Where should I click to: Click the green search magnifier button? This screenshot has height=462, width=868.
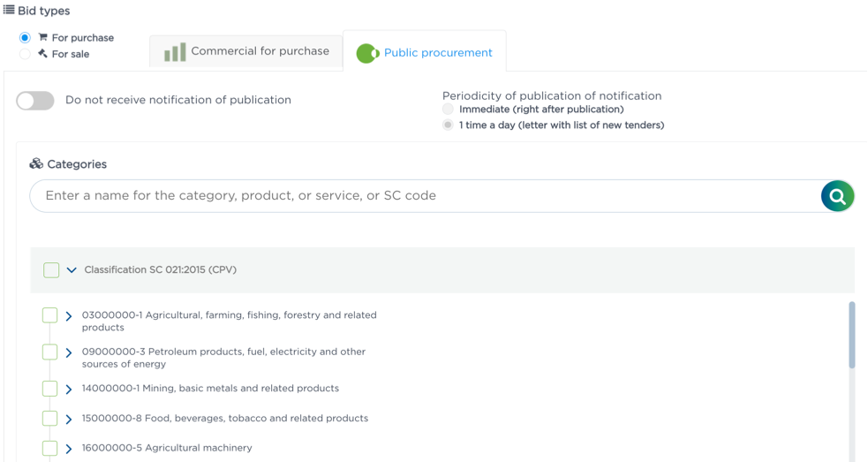coord(837,196)
